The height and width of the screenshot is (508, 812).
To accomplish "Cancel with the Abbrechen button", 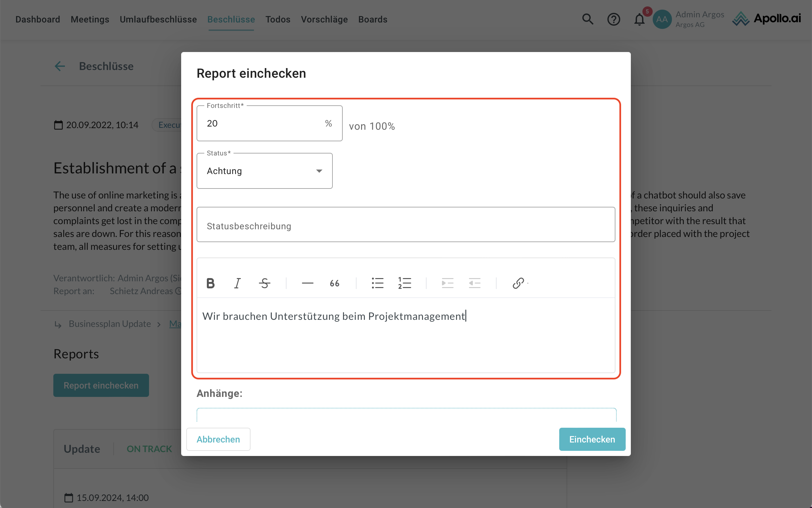I will click(218, 439).
